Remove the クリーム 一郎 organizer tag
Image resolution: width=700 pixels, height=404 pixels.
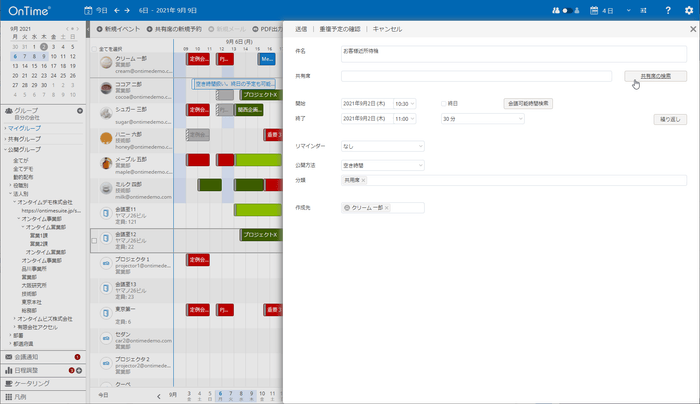point(386,208)
